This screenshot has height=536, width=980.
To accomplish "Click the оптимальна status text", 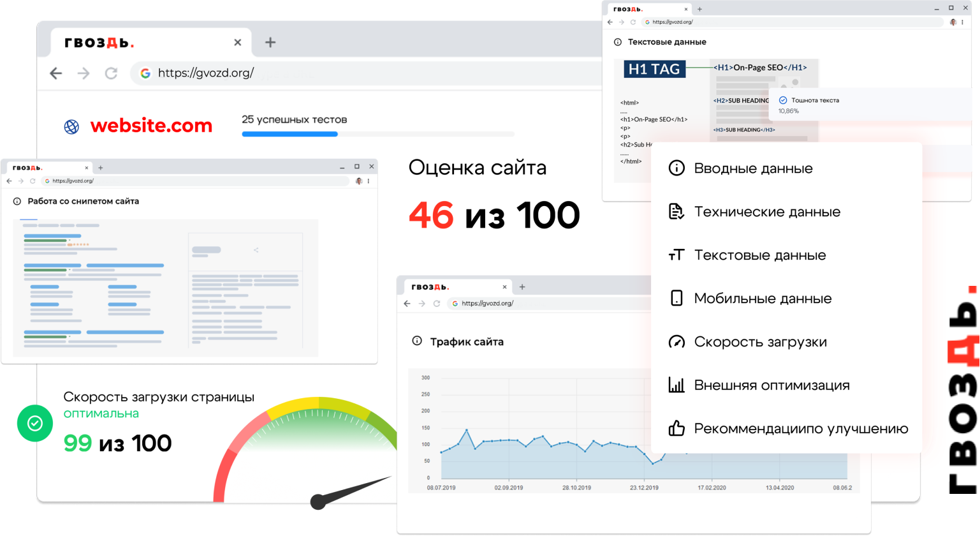I will click(x=101, y=413).
